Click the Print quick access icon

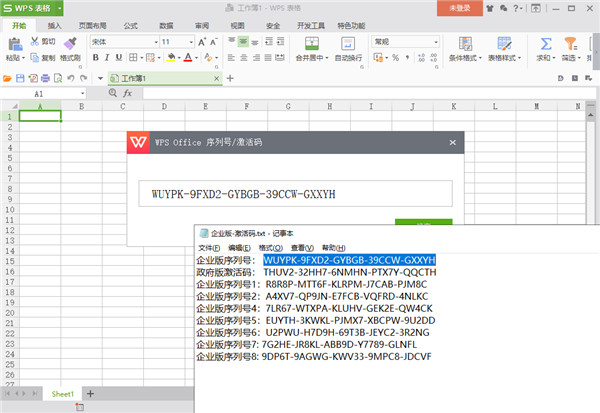tap(45, 78)
